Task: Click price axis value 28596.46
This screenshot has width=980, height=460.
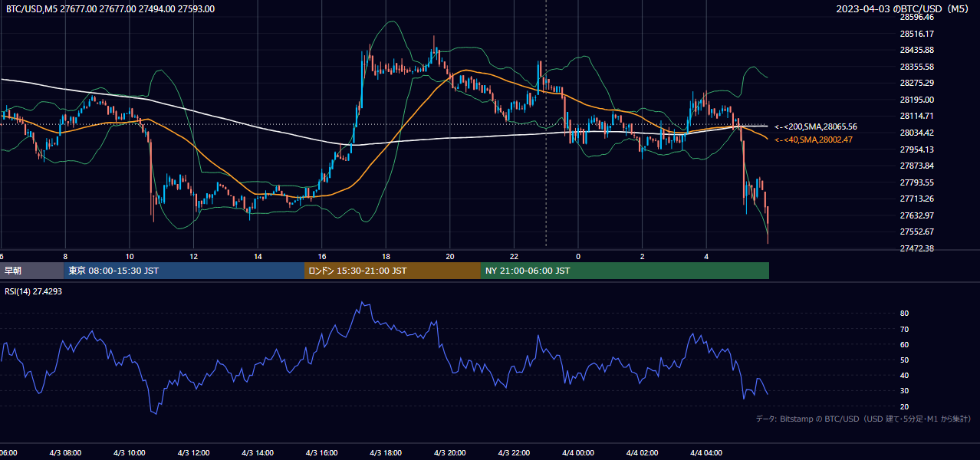Action: [916, 17]
